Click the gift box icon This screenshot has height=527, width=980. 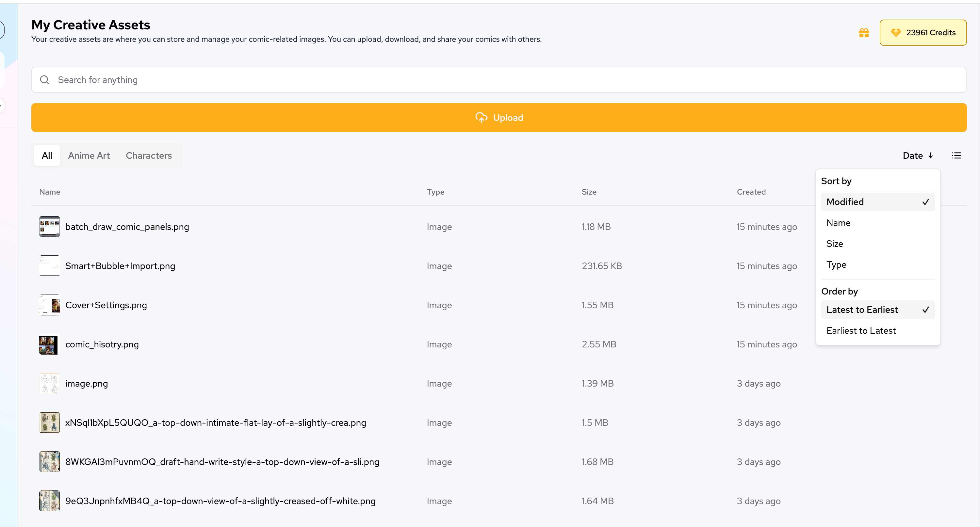pyautogui.click(x=864, y=33)
